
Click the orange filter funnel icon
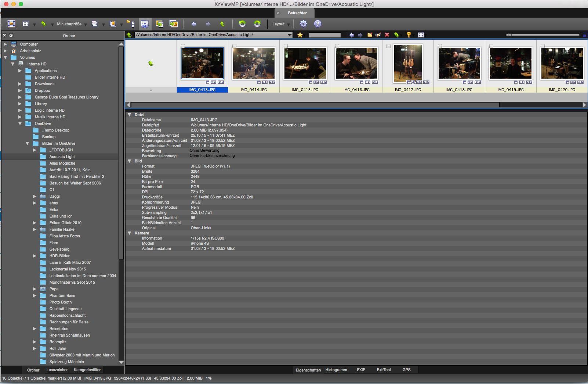coord(408,35)
